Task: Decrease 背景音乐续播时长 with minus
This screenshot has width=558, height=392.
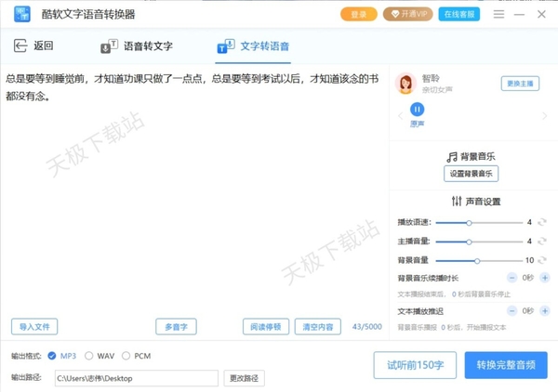Action: pyautogui.click(x=511, y=278)
